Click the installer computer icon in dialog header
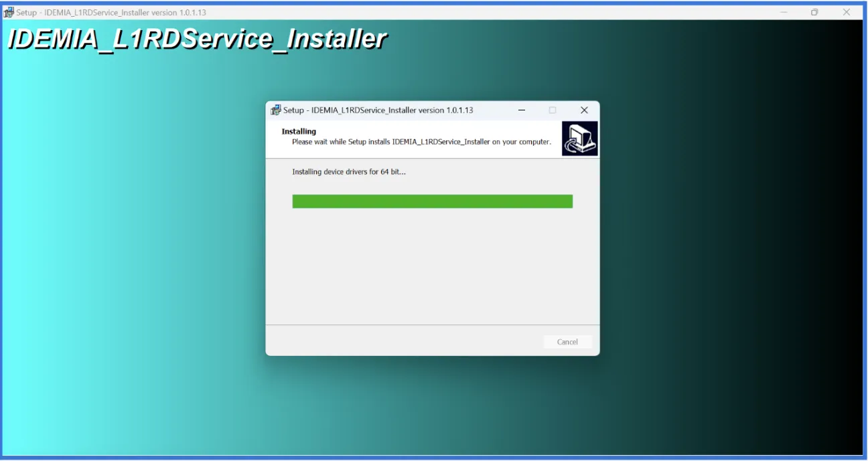The width and height of the screenshot is (868, 461). pos(579,139)
